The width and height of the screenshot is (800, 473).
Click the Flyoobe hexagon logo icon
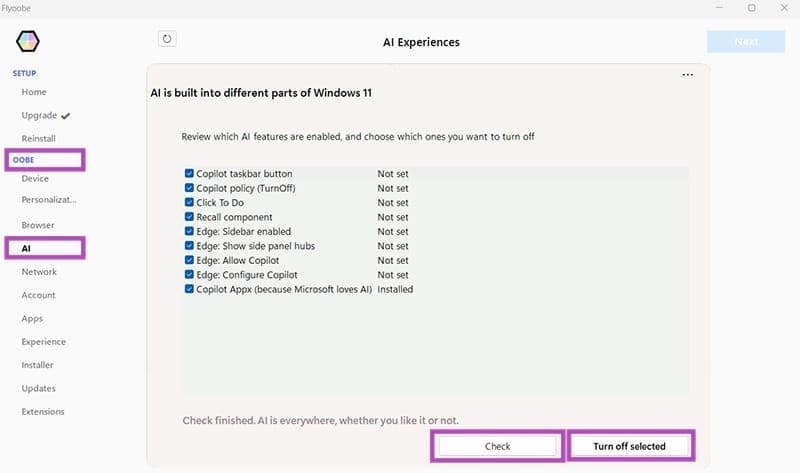coord(28,42)
